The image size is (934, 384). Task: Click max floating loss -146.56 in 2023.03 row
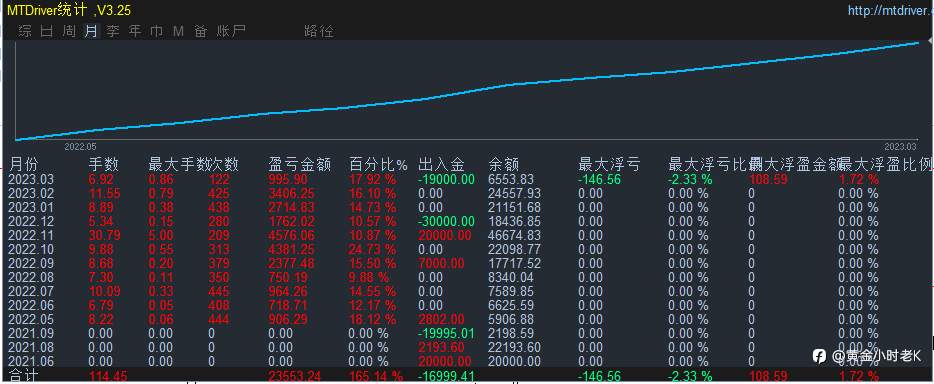tap(599, 179)
